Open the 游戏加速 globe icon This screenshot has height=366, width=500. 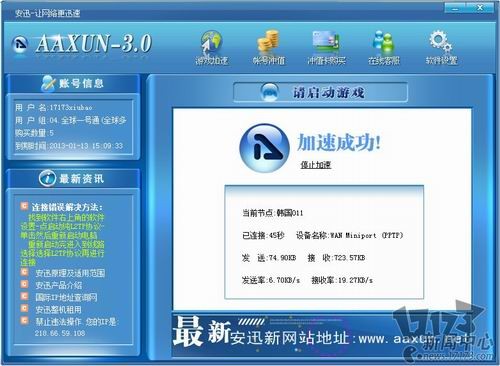(x=211, y=42)
